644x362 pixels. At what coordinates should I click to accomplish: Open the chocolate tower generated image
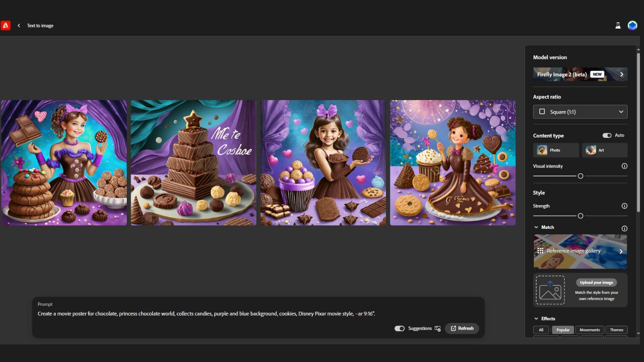tap(194, 162)
